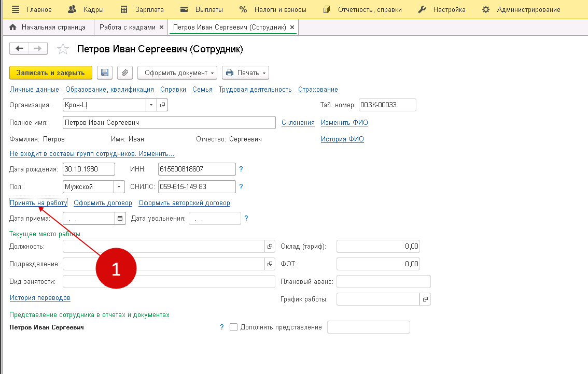
Task: Click open icon next to Должность field
Action: click(x=270, y=247)
